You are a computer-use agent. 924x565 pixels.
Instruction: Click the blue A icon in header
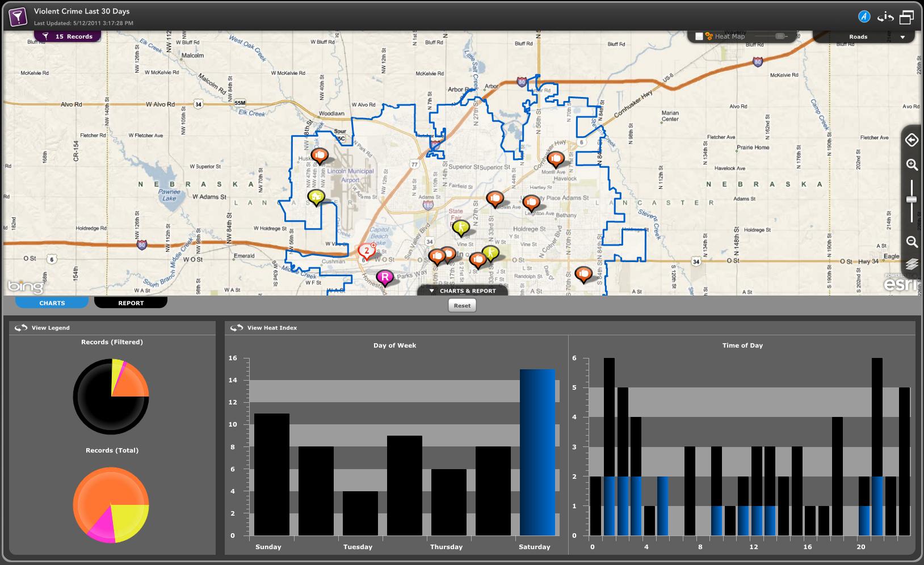(x=864, y=17)
